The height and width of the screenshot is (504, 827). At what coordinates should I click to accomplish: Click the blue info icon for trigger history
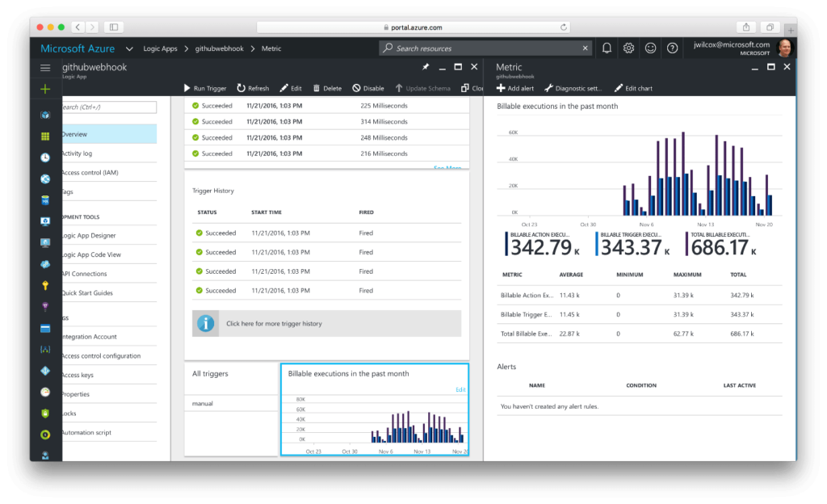point(206,324)
